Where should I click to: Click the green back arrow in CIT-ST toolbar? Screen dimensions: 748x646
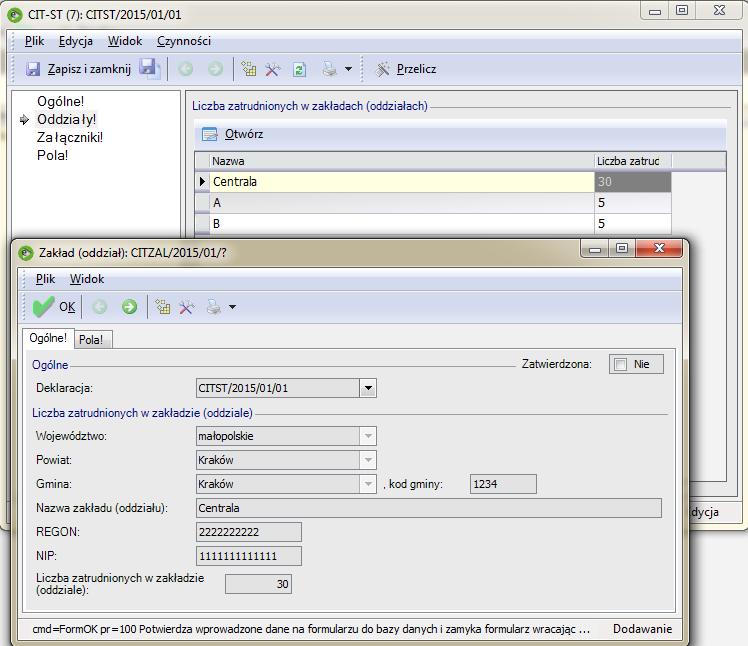point(186,69)
